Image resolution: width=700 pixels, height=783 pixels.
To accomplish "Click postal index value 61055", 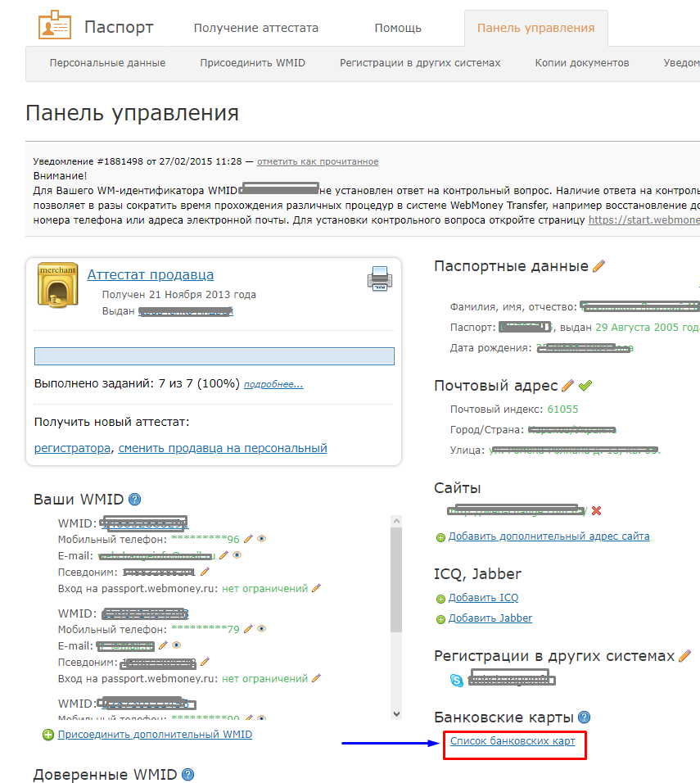I will click(x=562, y=410).
